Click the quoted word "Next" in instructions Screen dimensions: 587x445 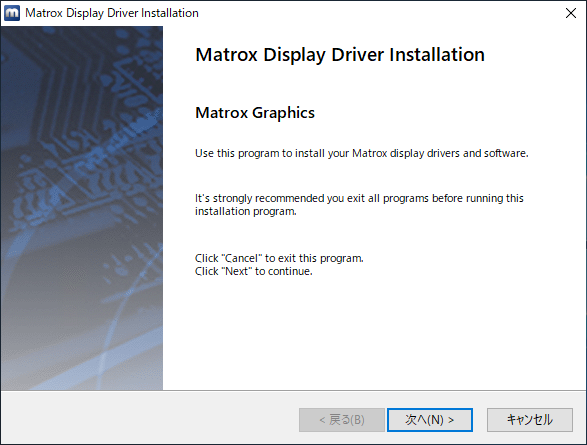point(237,271)
